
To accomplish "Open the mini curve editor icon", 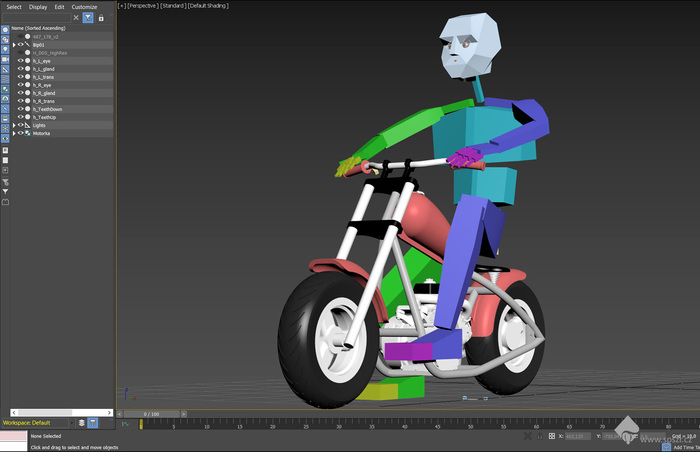I will pyautogui.click(x=125, y=424).
